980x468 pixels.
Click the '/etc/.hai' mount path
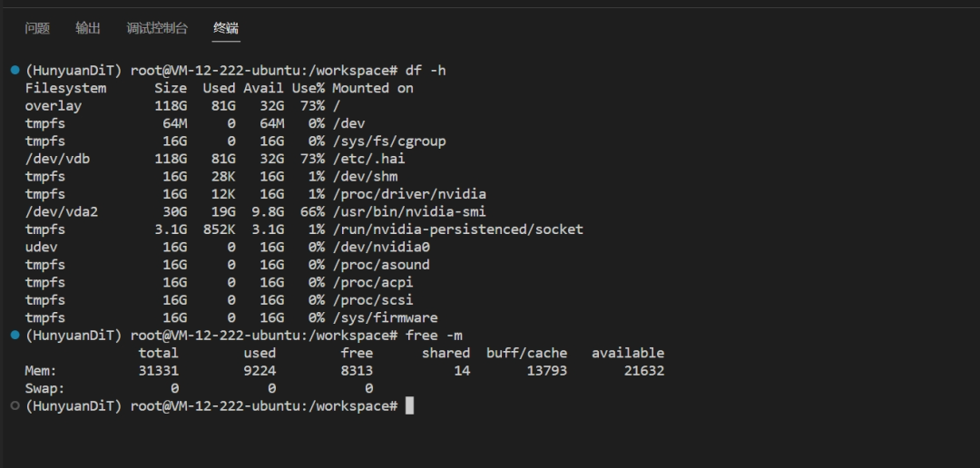pos(368,159)
